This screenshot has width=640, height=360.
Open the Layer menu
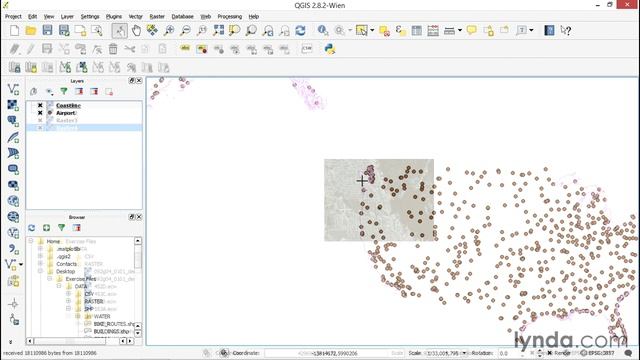[67, 16]
